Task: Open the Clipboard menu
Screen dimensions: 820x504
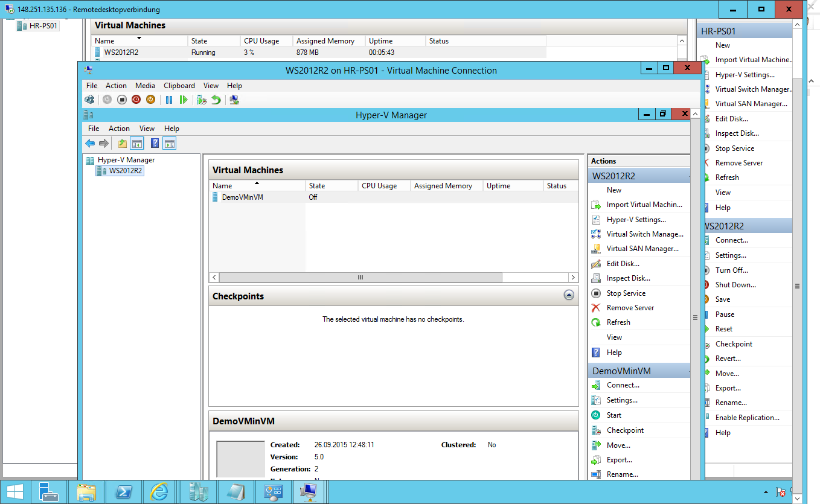Action: [x=179, y=86]
